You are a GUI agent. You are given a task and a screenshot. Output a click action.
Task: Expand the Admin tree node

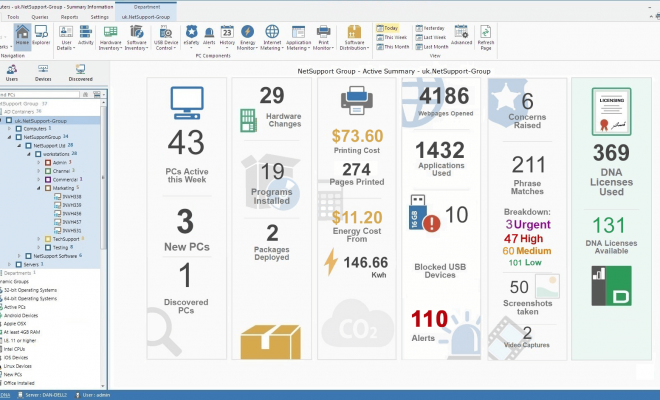(x=39, y=163)
